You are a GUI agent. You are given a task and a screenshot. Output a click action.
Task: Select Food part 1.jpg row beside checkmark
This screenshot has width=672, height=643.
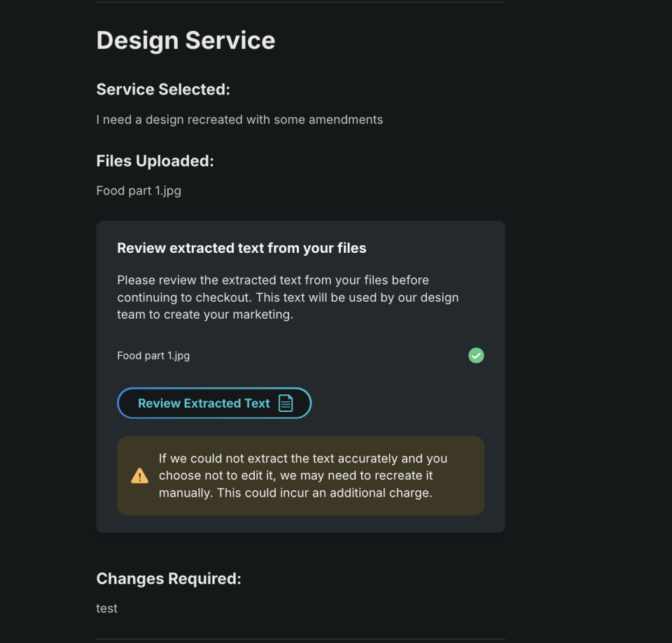[153, 356]
